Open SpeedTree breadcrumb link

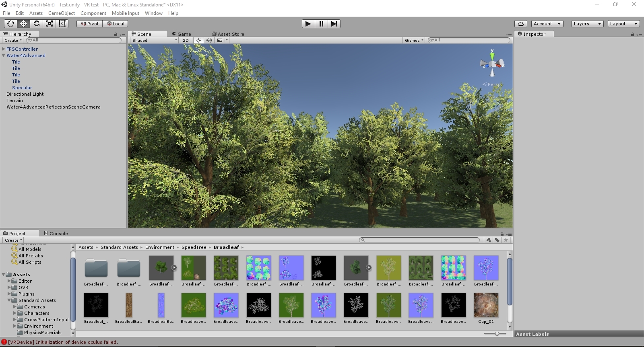[194, 247]
